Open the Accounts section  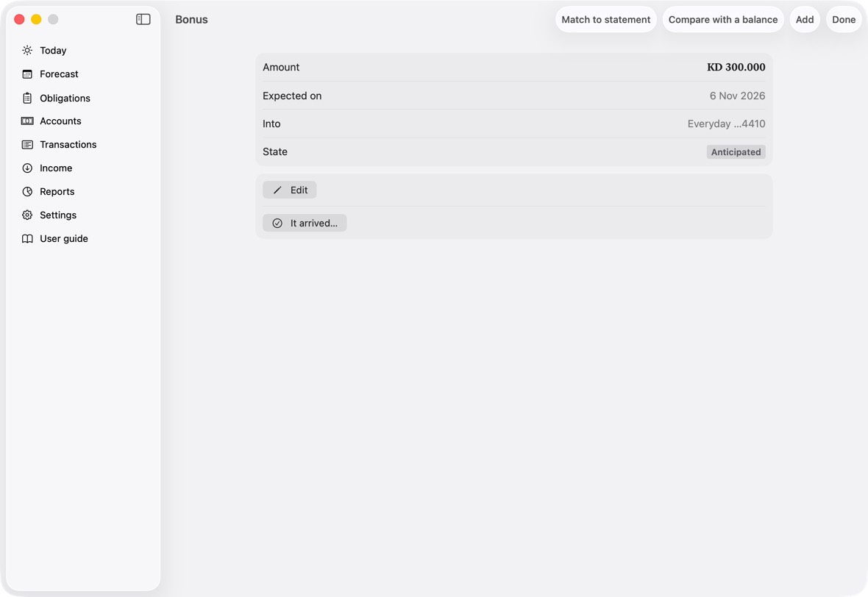pos(60,121)
